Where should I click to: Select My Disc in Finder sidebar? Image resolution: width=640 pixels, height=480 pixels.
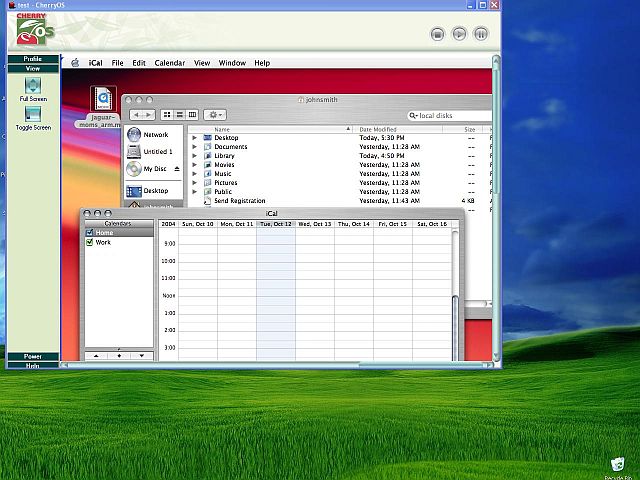pos(147,169)
